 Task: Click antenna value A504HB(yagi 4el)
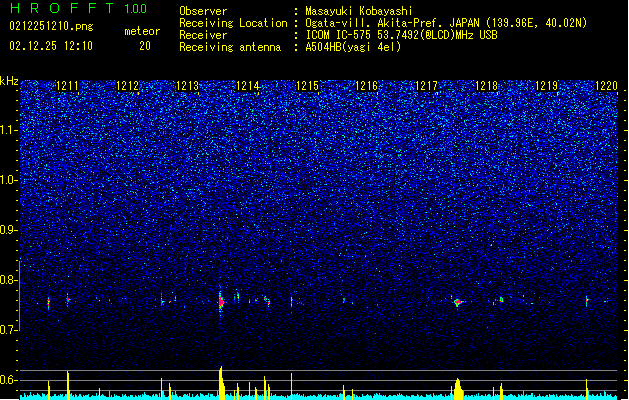353,47
